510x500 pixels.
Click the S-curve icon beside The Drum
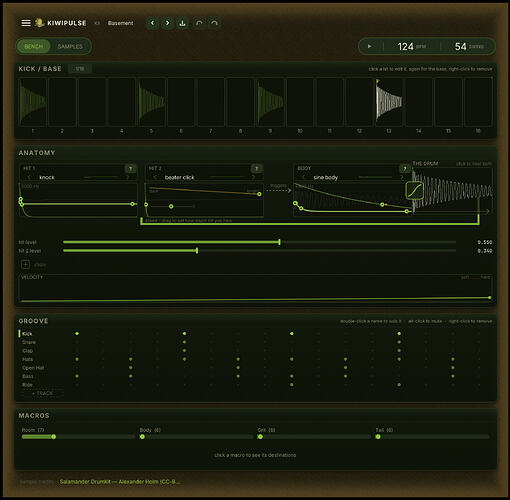coord(414,191)
